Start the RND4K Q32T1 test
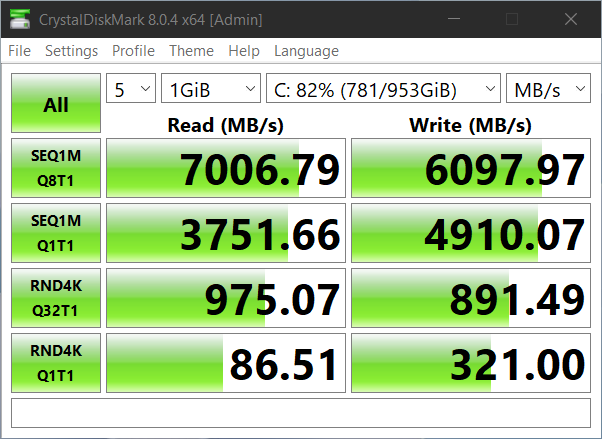The width and height of the screenshot is (602, 439). click(56, 298)
